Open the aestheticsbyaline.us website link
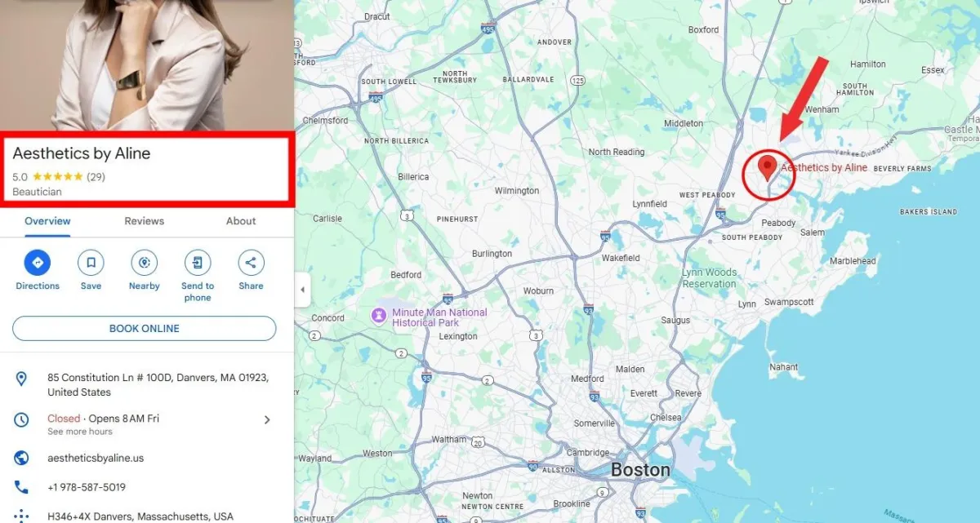Image resolution: width=980 pixels, height=523 pixels. (x=96, y=458)
